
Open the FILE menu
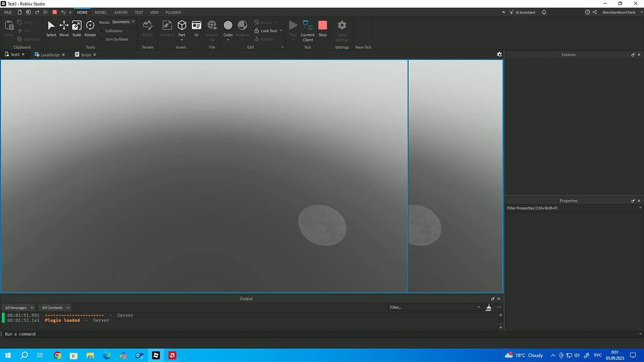(8, 13)
